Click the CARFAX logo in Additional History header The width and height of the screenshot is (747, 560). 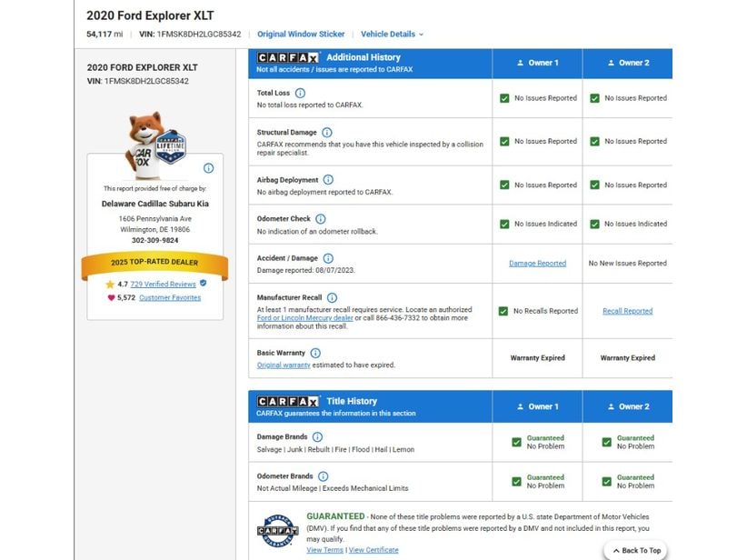click(288, 57)
